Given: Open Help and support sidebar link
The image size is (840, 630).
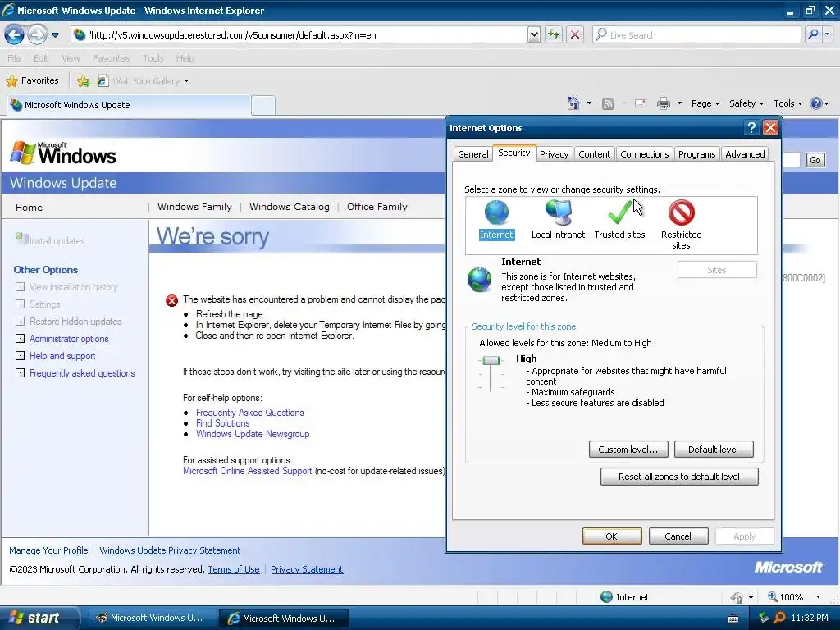Looking at the screenshot, I should [62, 356].
